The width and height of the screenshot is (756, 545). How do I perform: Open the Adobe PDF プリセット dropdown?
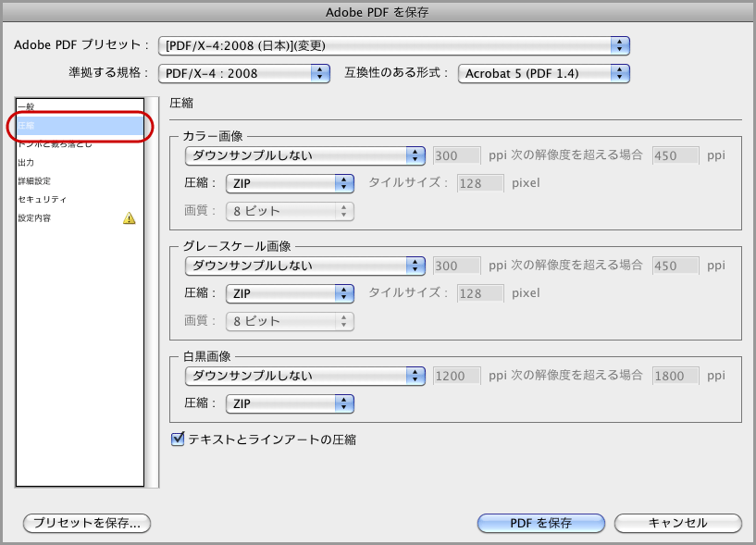[x=394, y=46]
